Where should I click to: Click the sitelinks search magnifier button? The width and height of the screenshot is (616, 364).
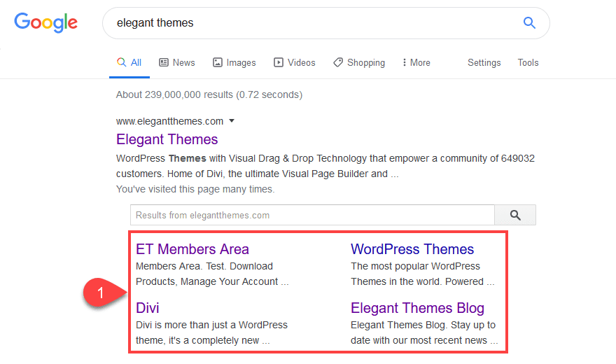[x=515, y=215]
